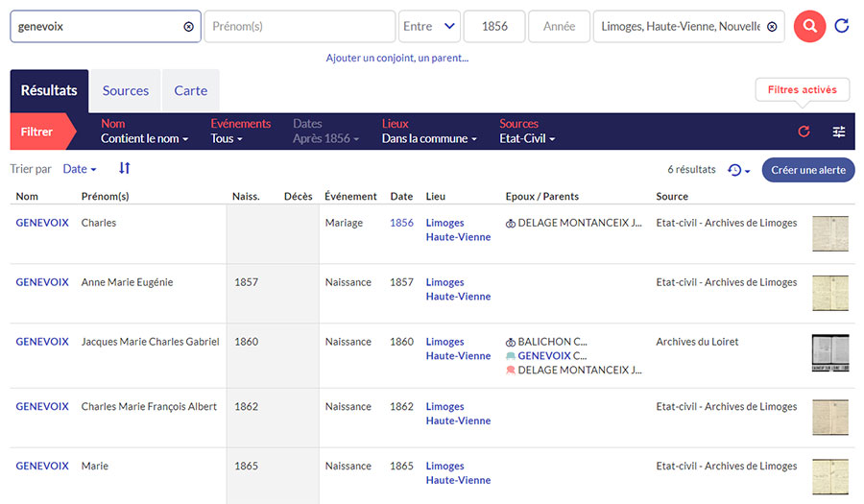Clear the Limoges location field
Image resolution: width=864 pixels, height=504 pixels.
(x=772, y=27)
